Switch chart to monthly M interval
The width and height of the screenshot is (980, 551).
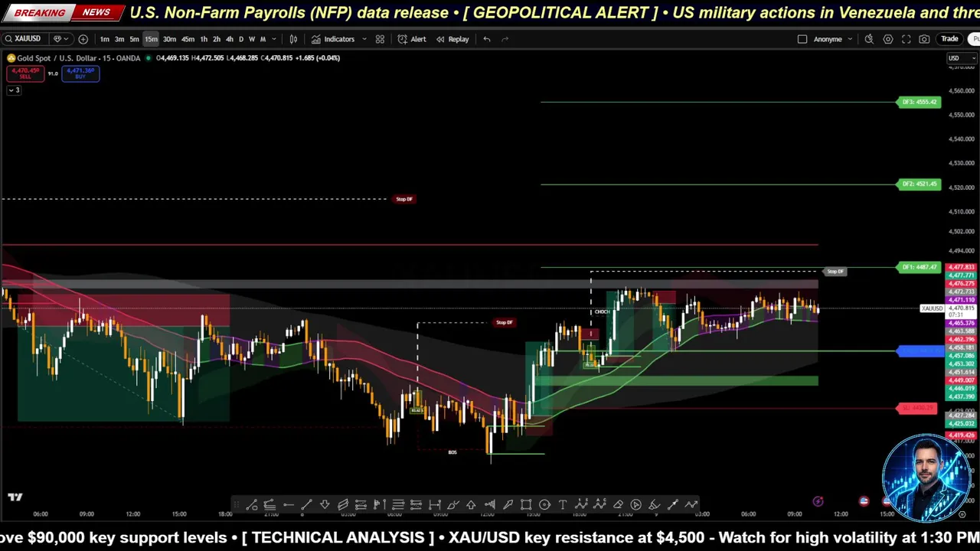(263, 39)
